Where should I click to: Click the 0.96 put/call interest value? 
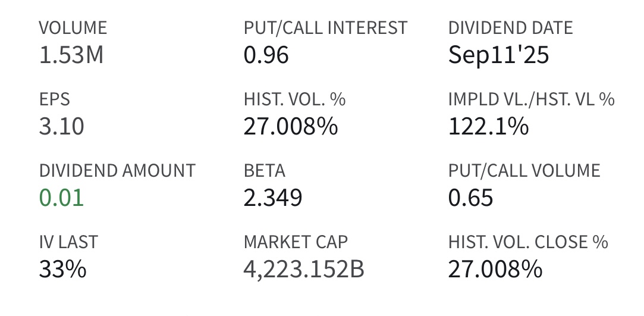click(x=266, y=55)
